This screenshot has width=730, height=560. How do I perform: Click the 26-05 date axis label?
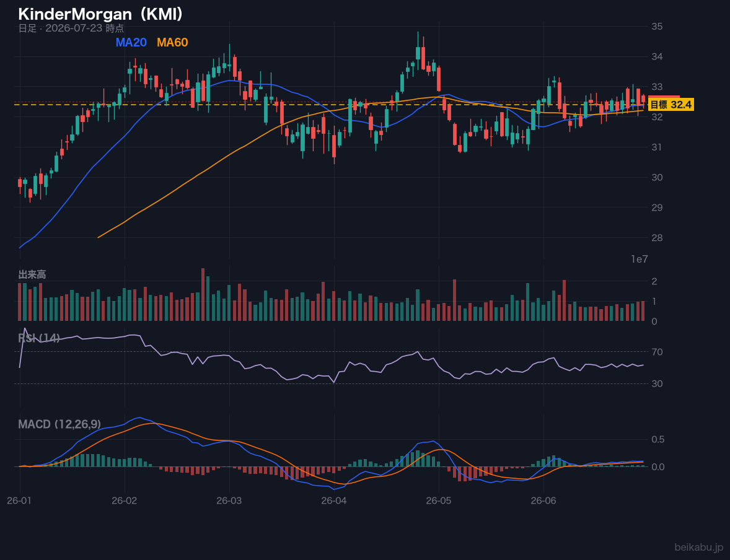click(439, 501)
